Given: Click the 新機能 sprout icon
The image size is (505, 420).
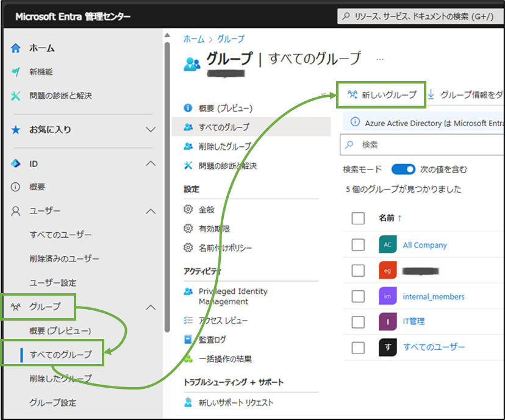Looking at the screenshot, I should pyautogui.click(x=15, y=72).
